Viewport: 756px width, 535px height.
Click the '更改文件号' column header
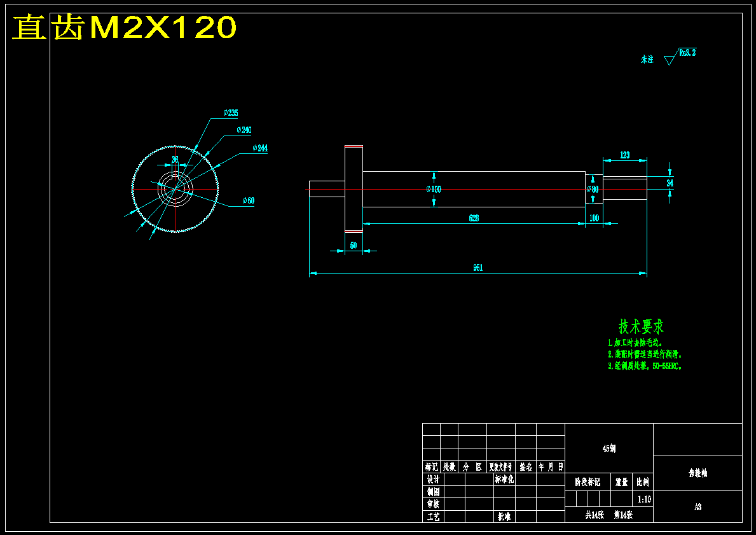click(x=501, y=467)
